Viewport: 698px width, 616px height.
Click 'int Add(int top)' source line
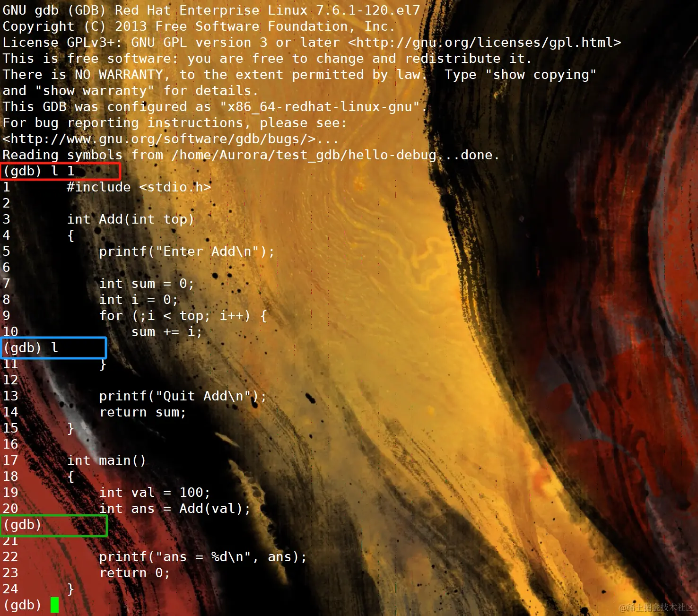[131, 219]
